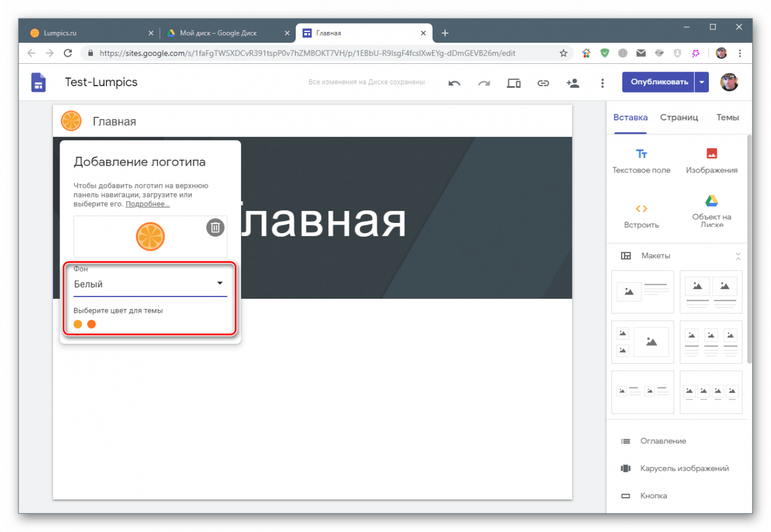
Task: Click the logo preview image in the dialog
Action: point(150,237)
